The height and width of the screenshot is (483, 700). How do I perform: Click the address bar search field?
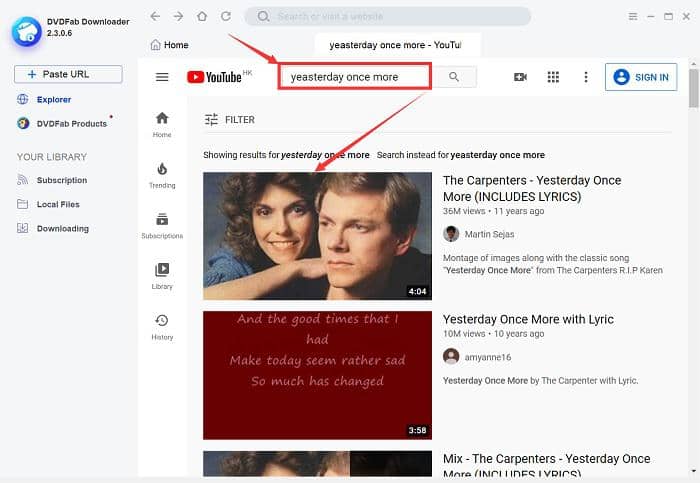coord(388,17)
